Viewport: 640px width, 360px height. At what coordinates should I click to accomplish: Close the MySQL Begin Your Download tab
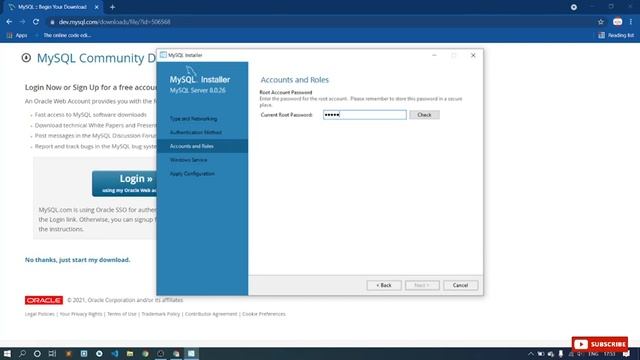97,7
